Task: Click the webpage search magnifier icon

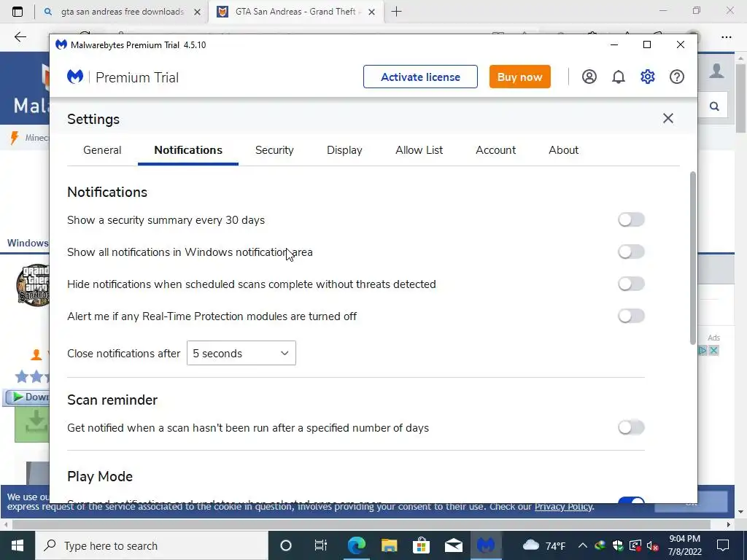Action: pyautogui.click(x=713, y=106)
